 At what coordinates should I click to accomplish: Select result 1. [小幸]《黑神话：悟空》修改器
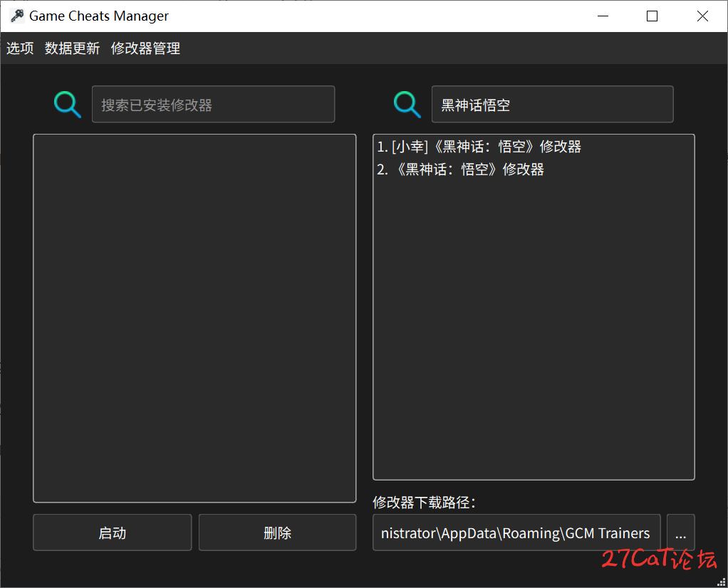[534, 147]
